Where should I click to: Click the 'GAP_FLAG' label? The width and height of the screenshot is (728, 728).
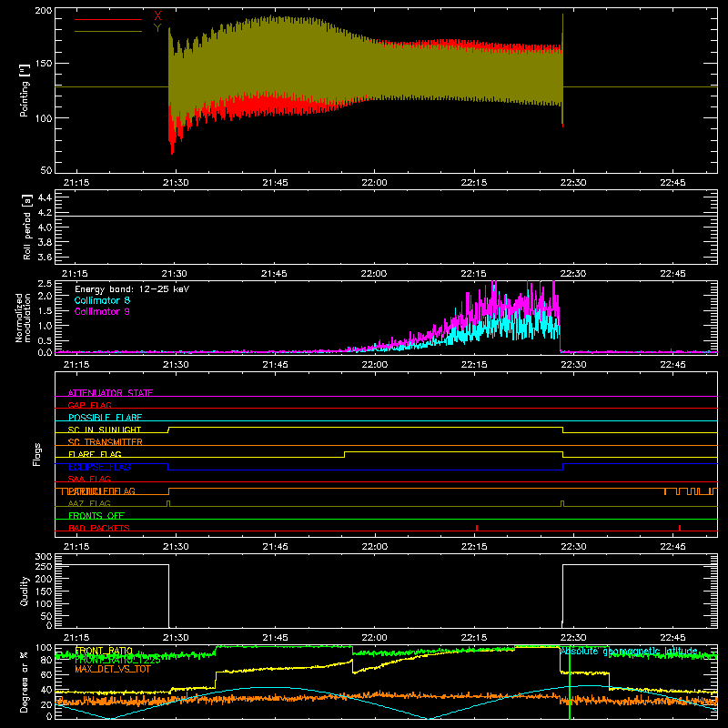coord(89,405)
